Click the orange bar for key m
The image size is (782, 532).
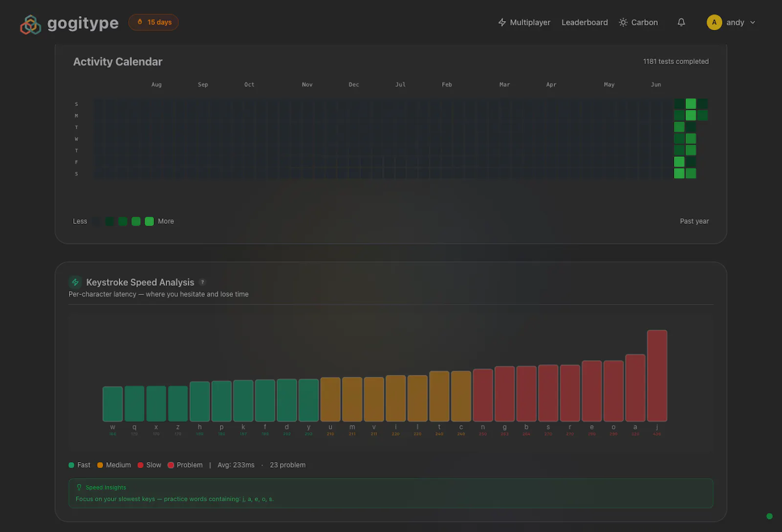[352, 399]
